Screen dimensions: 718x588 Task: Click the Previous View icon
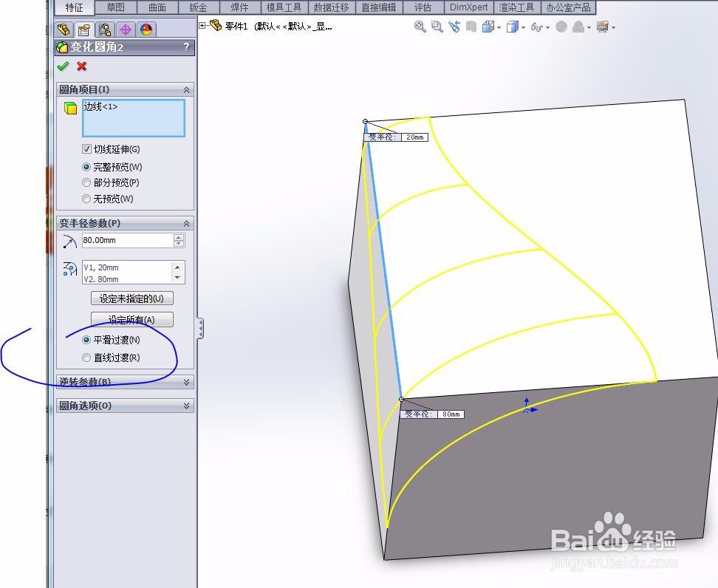point(454,27)
